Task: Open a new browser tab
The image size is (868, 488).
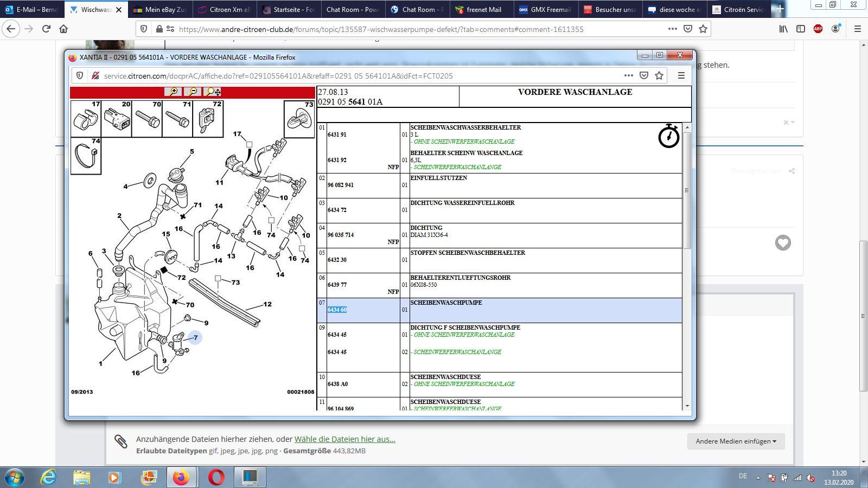Action: 780,9
